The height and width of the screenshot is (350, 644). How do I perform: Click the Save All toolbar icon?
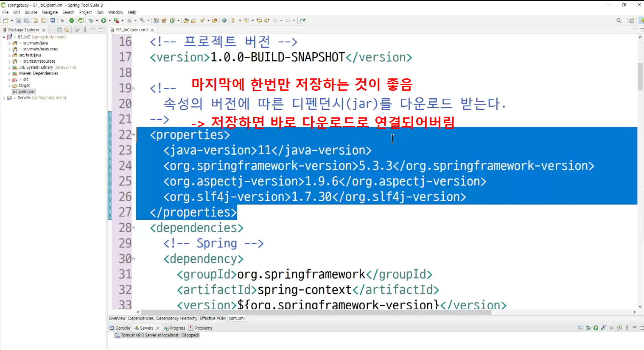[x=26, y=20]
